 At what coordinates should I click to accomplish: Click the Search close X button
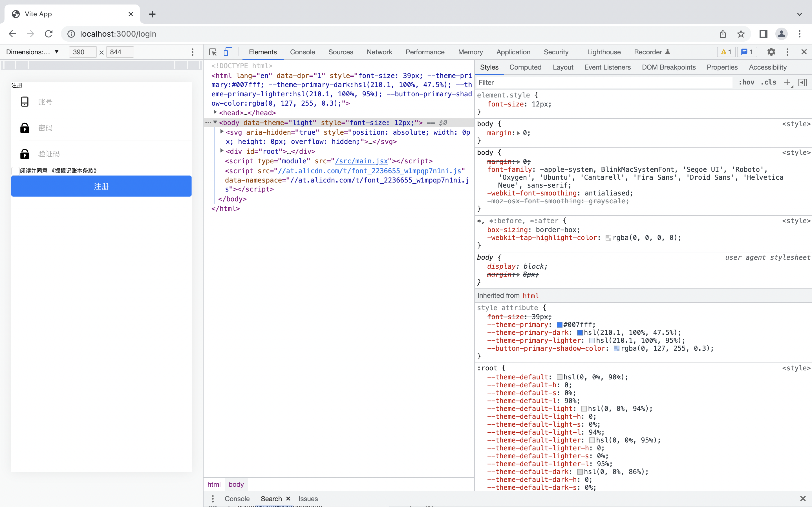point(288,498)
